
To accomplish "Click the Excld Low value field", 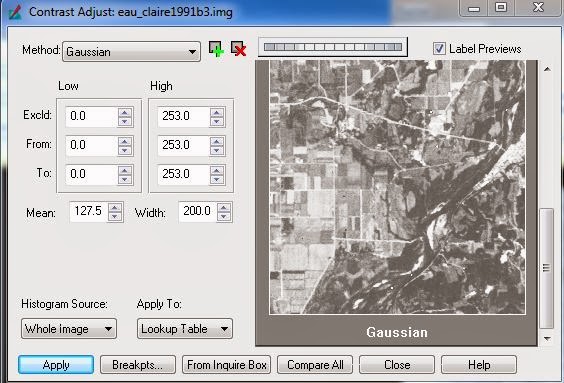I will pos(91,116).
